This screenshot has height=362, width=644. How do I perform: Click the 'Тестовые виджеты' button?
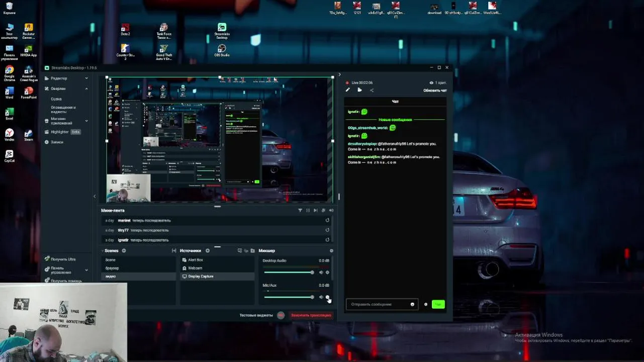(256, 315)
